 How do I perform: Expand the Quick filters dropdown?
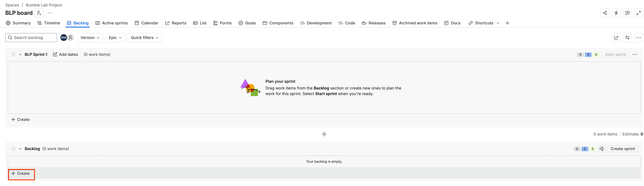click(x=144, y=38)
